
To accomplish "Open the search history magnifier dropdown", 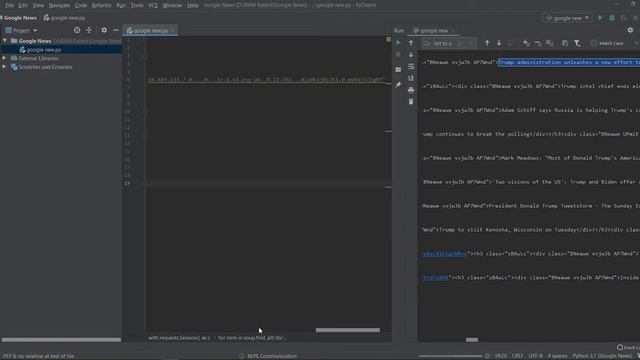I will pyautogui.click(x=427, y=43).
